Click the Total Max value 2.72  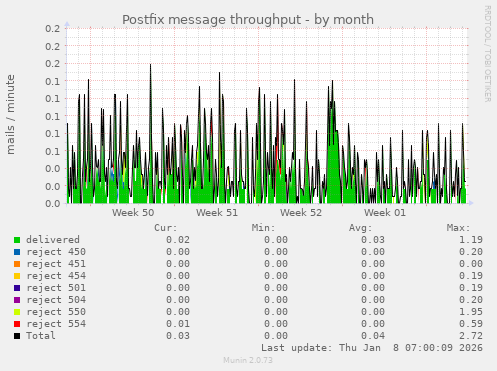pyautogui.click(x=471, y=336)
